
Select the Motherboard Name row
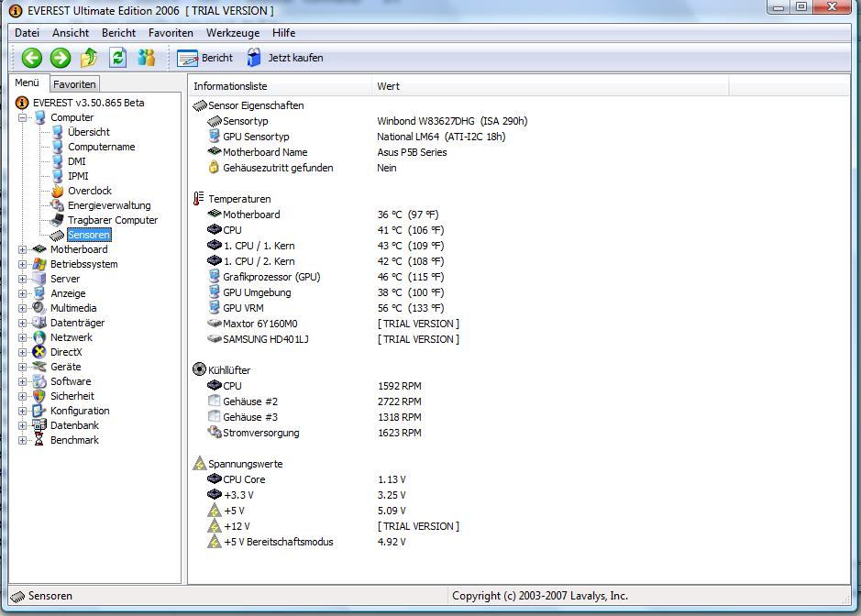(326, 152)
